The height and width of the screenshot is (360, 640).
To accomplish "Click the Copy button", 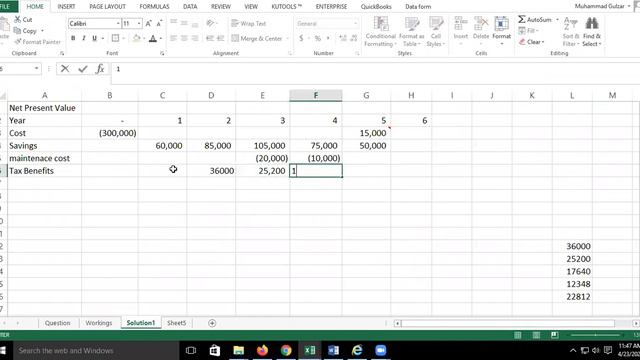I will click(x=25, y=31).
